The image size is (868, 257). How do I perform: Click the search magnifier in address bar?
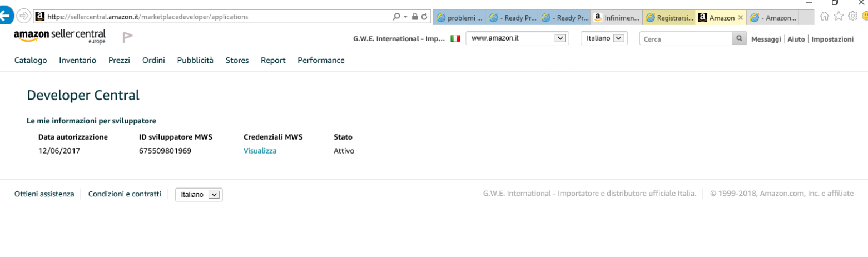396,17
